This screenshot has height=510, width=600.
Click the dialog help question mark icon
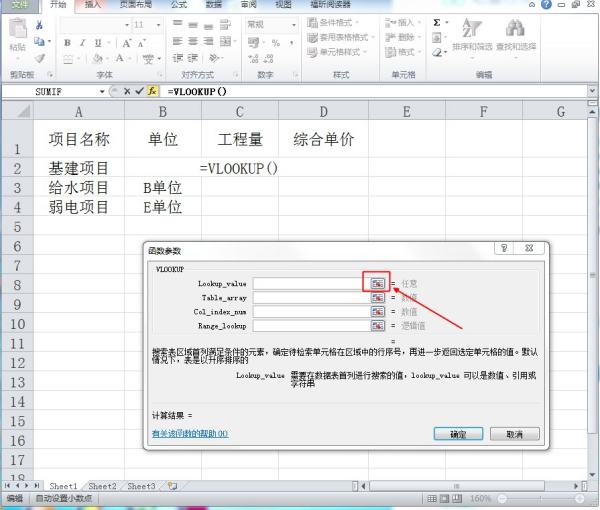coord(504,248)
